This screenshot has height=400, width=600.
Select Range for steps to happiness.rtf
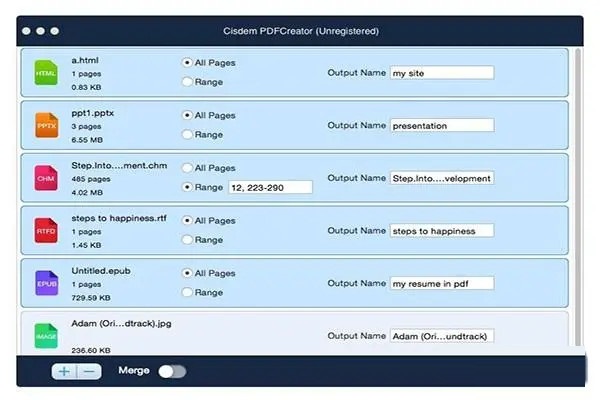click(187, 239)
